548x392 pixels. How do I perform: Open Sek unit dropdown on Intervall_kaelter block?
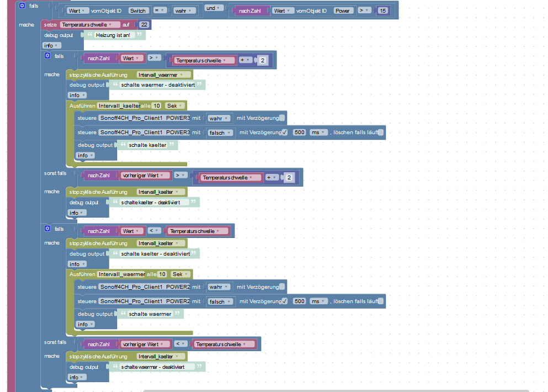(175, 105)
